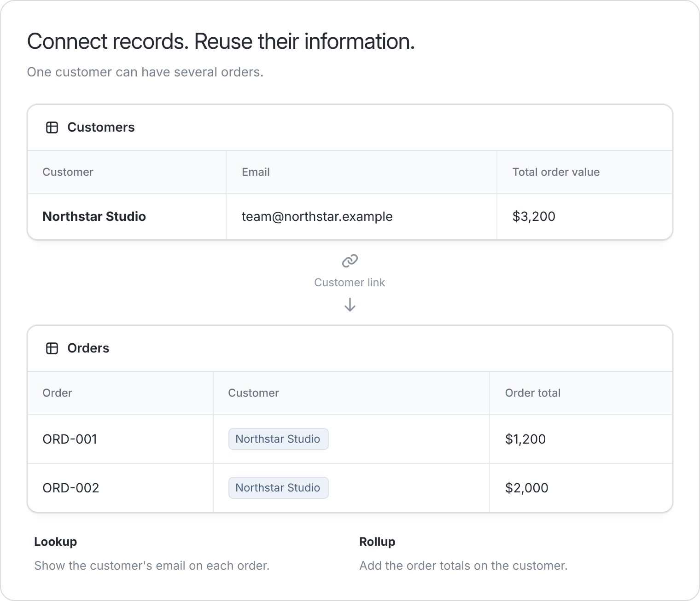The width and height of the screenshot is (700, 601).
Task: Click the Lookup description about customer's email
Action: [x=152, y=566]
